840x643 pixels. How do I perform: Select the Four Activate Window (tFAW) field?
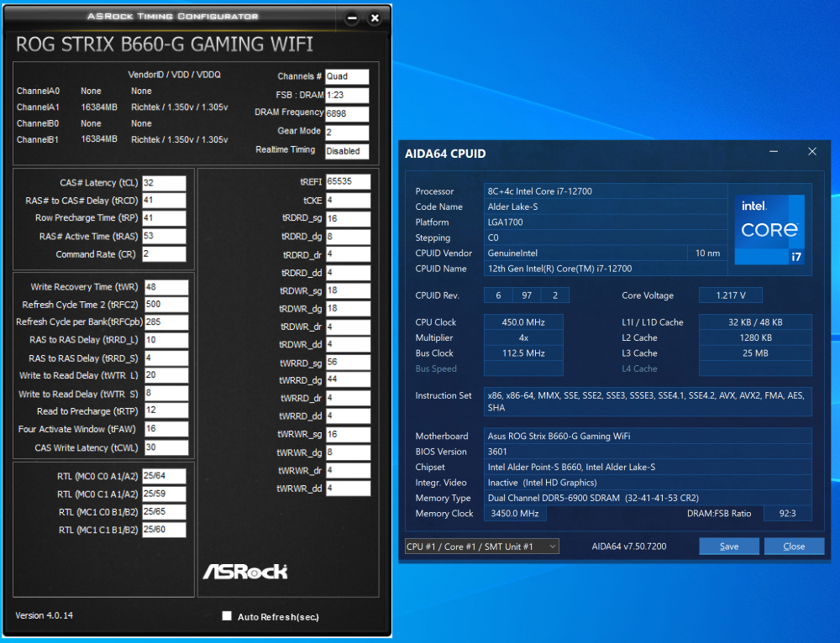tap(166, 430)
